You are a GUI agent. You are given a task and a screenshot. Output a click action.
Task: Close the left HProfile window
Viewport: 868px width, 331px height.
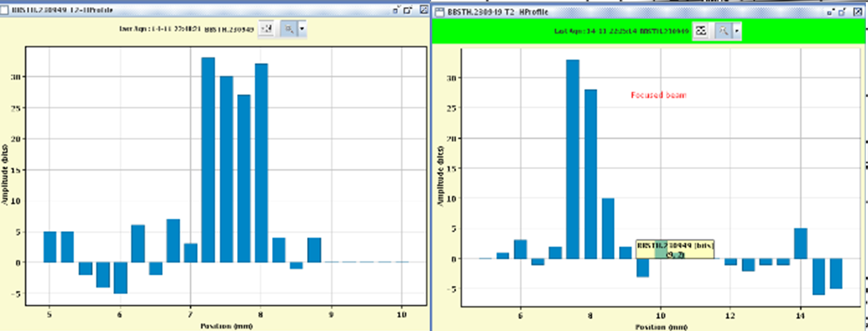pos(423,11)
